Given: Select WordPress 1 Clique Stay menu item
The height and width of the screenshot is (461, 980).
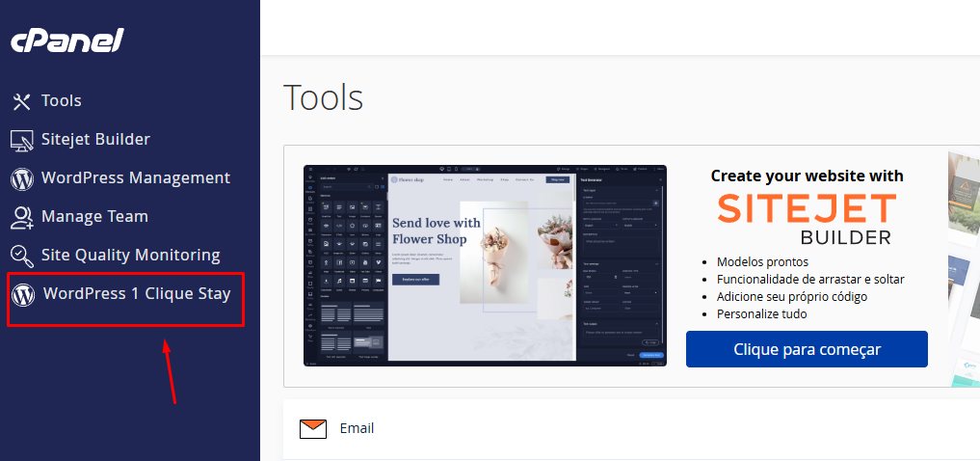Looking at the screenshot, I should (137, 294).
